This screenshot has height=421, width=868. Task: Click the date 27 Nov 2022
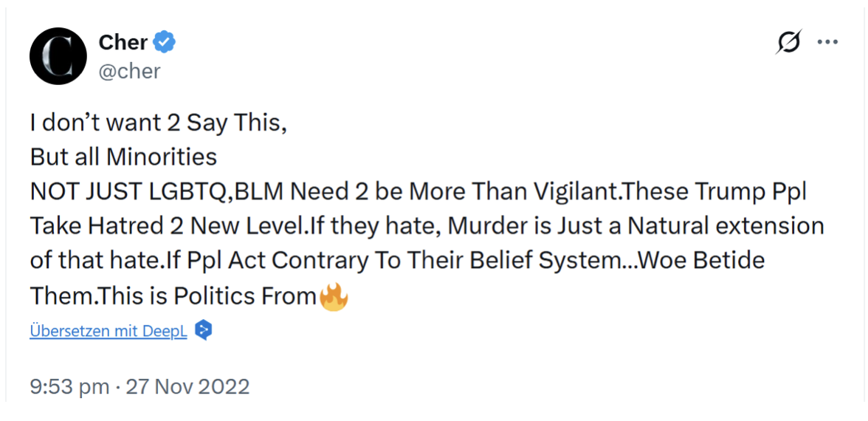[187, 386]
